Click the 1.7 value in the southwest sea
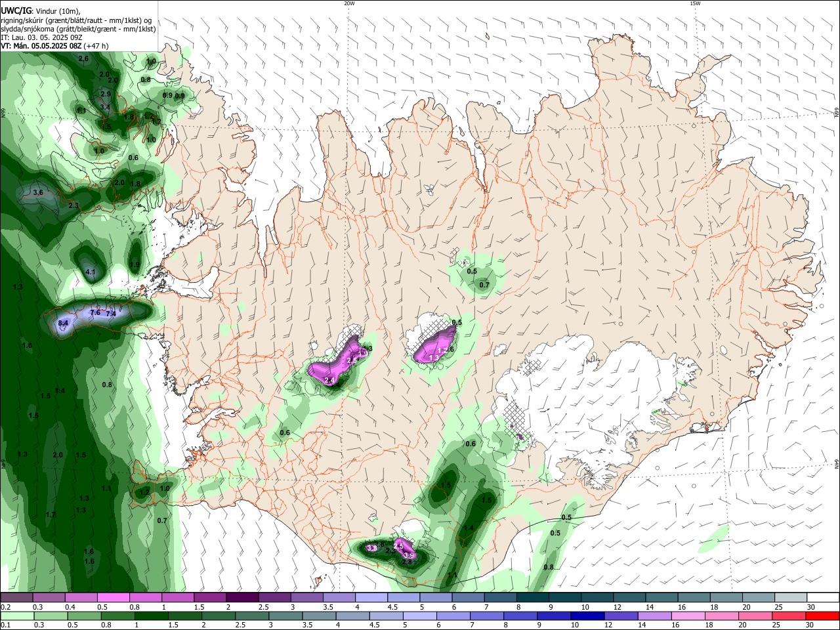This screenshot has height=630, width=840. point(51,515)
